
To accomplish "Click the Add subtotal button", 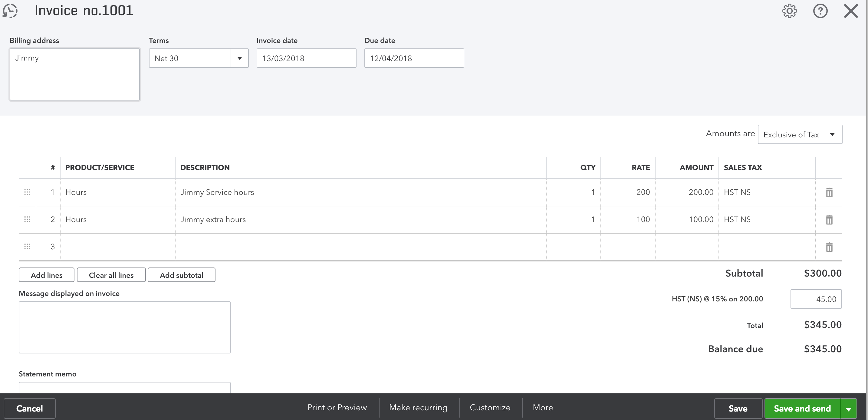I will tap(181, 275).
